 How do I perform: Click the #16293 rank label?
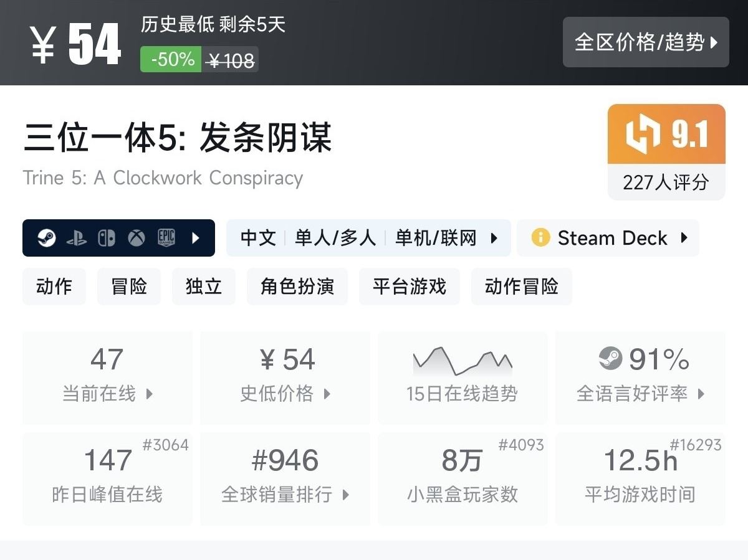pos(696,445)
